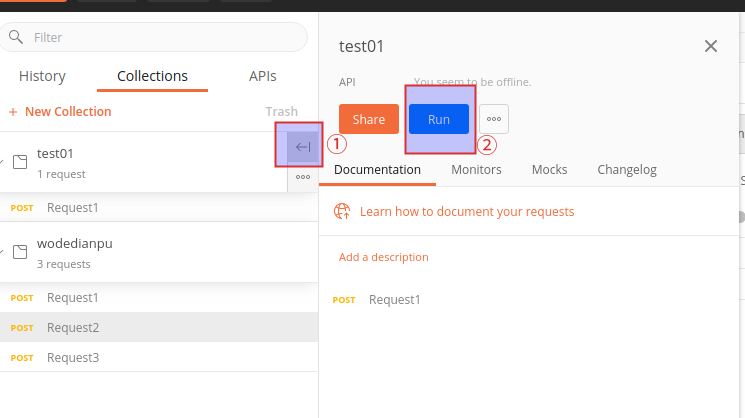This screenshot has width=745, height=418.
Task: Switch to the History tab
Action: [42, 76]
